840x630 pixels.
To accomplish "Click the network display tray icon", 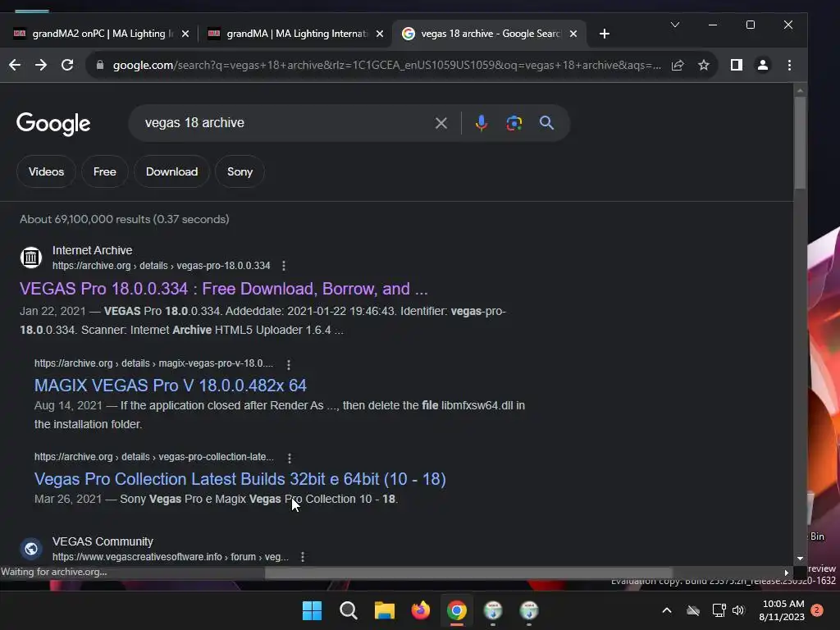I will (x=719, y=610).
